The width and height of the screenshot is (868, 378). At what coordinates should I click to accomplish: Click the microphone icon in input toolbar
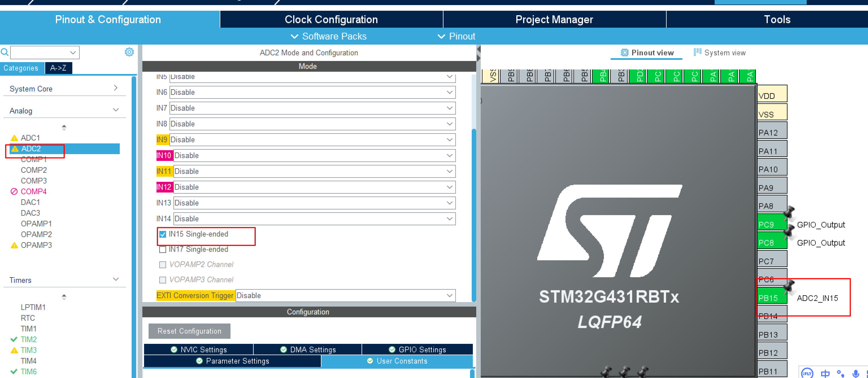[856, 373]
